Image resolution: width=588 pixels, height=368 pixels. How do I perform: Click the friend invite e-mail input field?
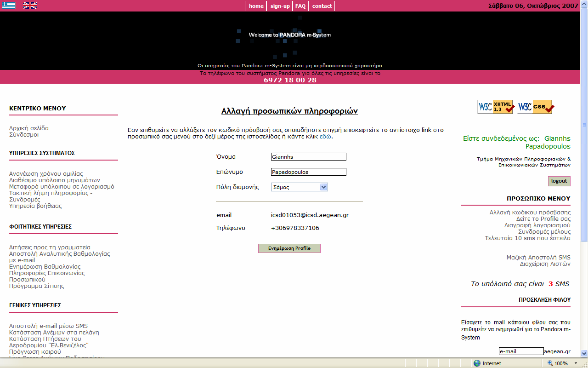521,351
